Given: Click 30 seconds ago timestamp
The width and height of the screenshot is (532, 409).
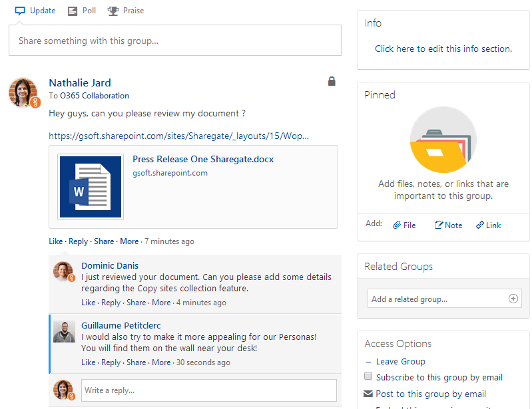Looking at the screenshot, I should point(203,362).
